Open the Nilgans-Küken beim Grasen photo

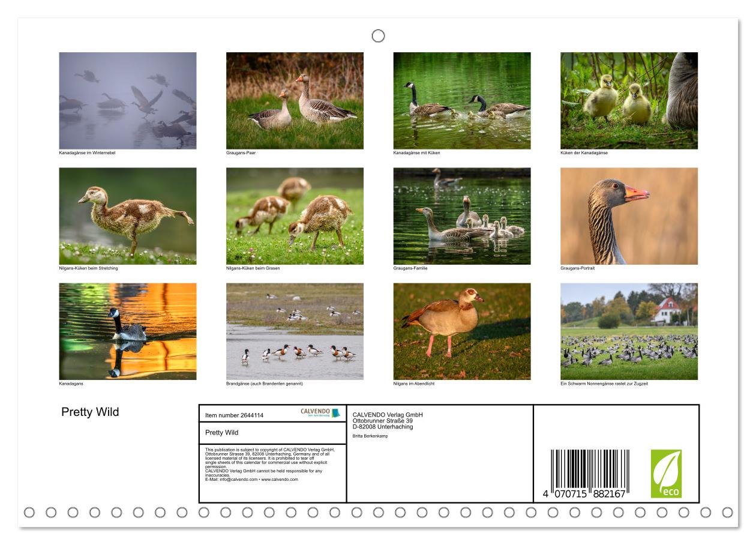pos(295,216)
